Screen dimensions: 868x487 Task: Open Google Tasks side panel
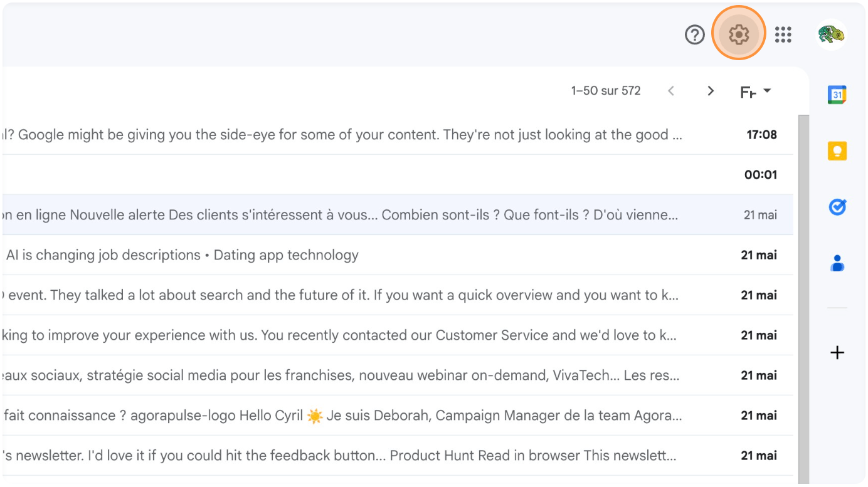(837, 207)
